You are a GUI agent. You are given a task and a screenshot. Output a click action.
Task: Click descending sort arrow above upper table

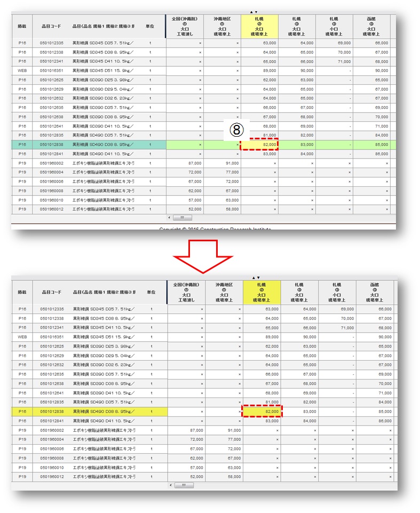256,12
